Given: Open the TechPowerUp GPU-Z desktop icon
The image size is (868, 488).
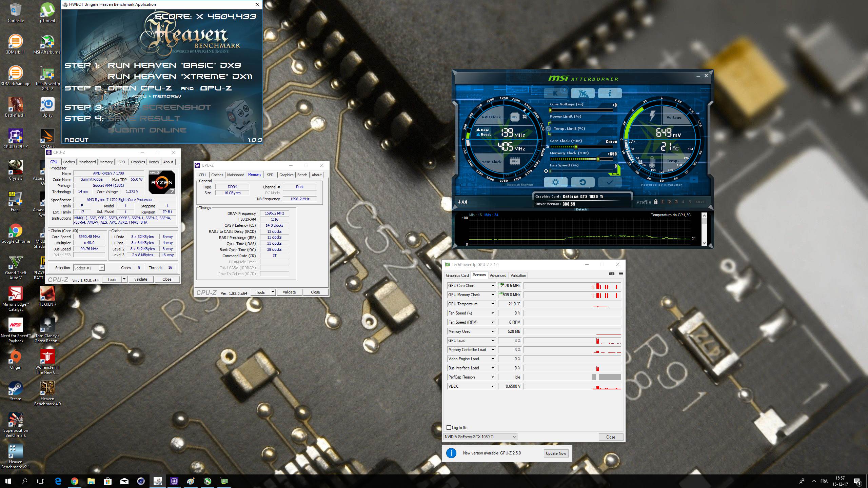Looking at the screenshot, I should (x=47, y=79).
